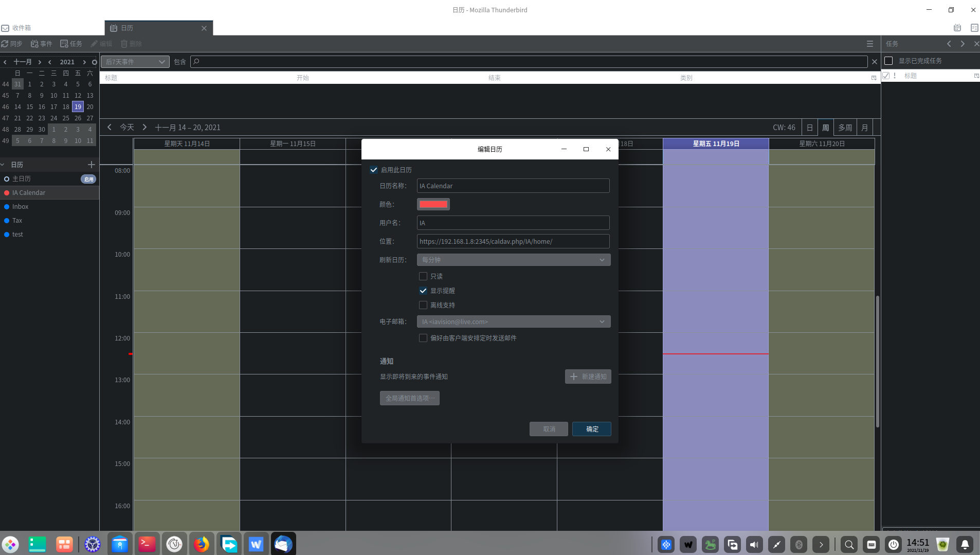Click the calendar view vertical scrollbar
Viewport: 980px width, 555px height.
point(878,361)
